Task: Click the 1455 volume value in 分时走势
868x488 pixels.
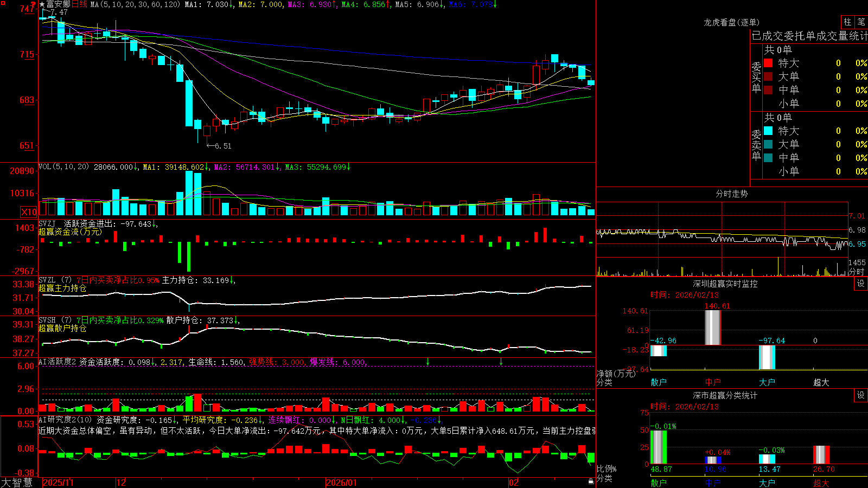Action: (857, 262)
